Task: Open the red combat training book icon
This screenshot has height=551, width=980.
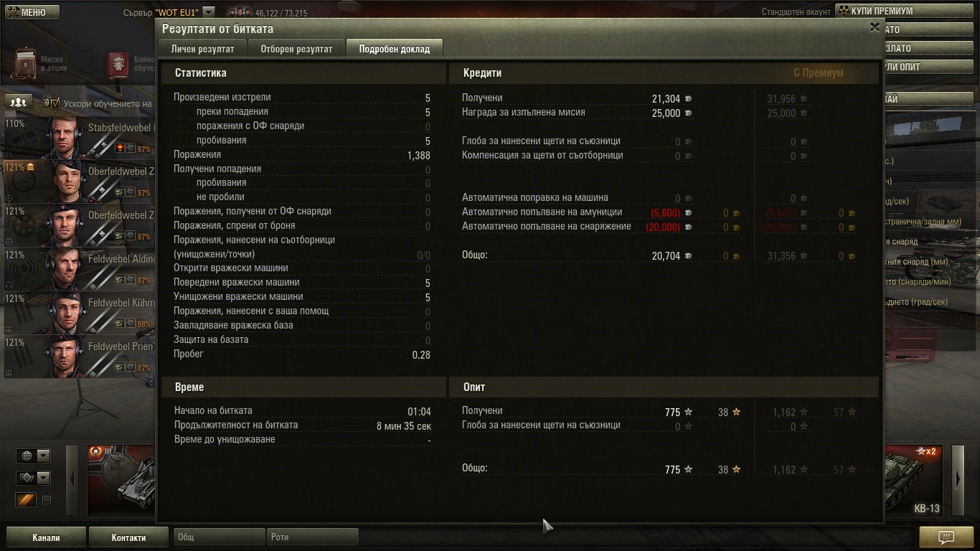Action: [x=118, y=64]
